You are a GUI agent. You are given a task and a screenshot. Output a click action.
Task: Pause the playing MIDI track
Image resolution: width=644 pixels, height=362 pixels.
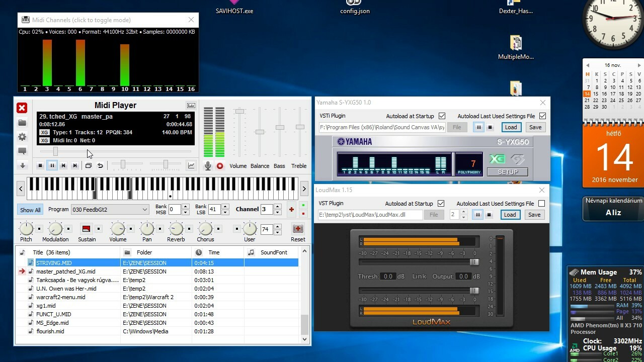[52, 165]
